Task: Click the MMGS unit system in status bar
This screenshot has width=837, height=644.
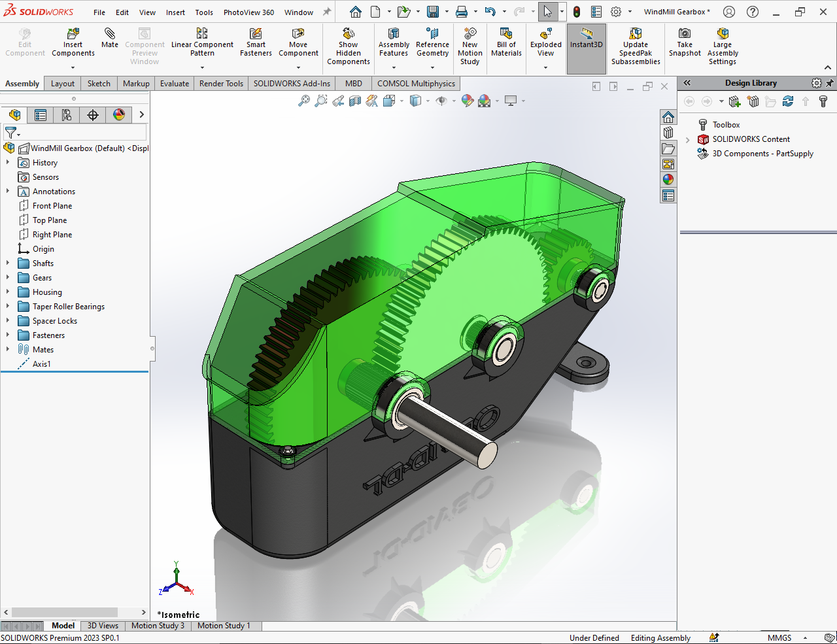Action: pyautogui.click(x=779, y=638)
